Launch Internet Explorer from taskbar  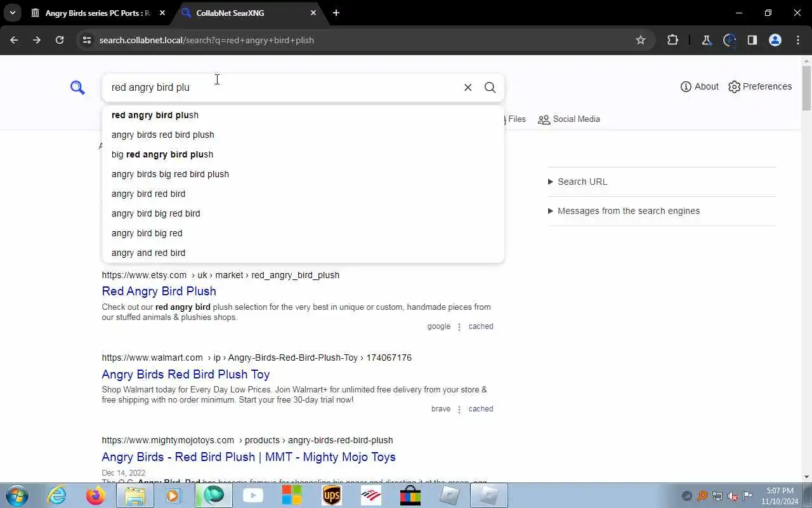click(x=57, y=495)
